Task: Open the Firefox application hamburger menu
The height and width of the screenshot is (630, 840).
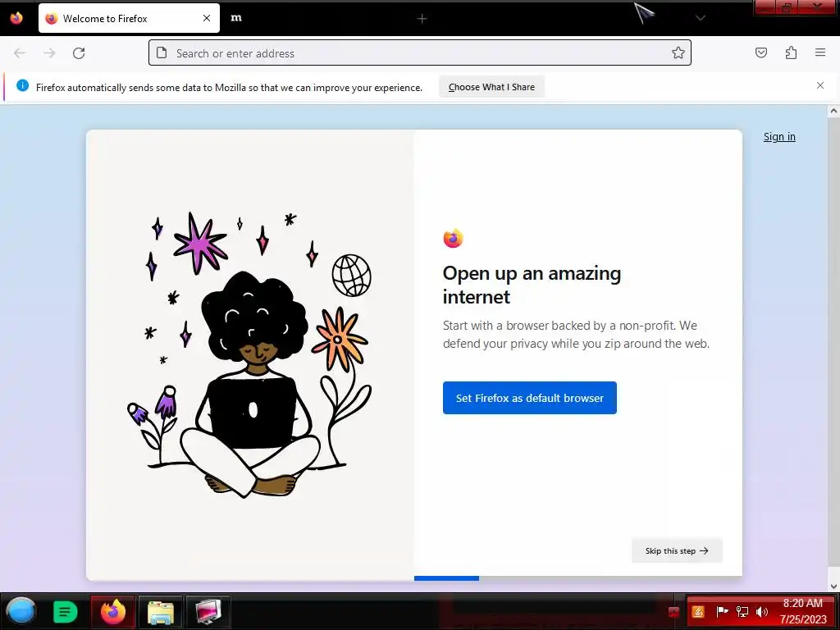Action: 820,52
